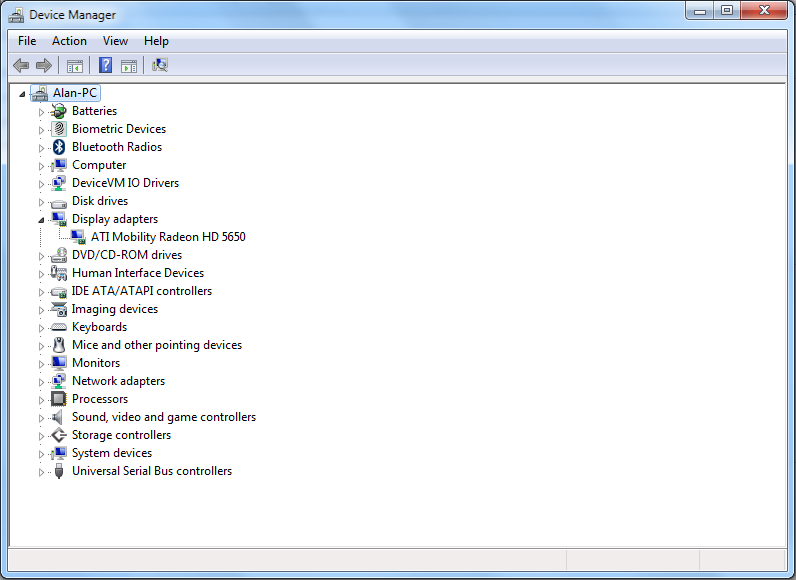Expand the Processors node
Viewport: 796px width, 580px height.
(41, 400)
